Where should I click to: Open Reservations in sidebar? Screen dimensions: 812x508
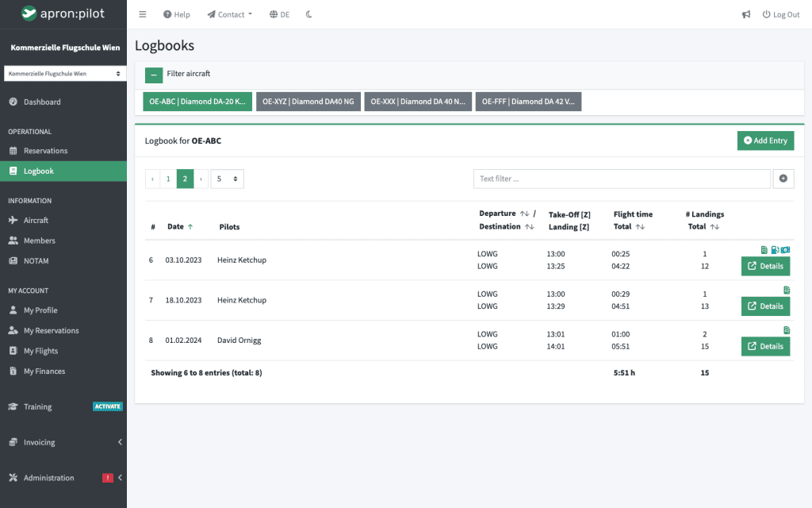click(63, 151)
